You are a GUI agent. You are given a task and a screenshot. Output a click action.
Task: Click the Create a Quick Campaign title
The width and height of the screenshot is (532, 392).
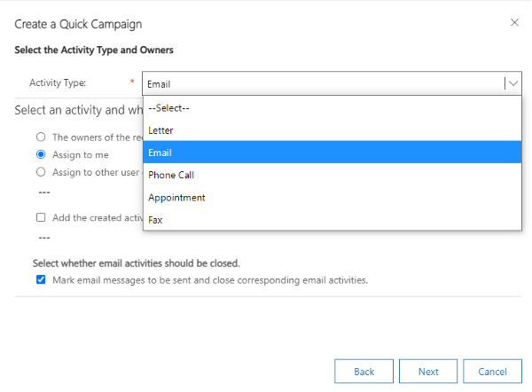click(x=78, y=24)
